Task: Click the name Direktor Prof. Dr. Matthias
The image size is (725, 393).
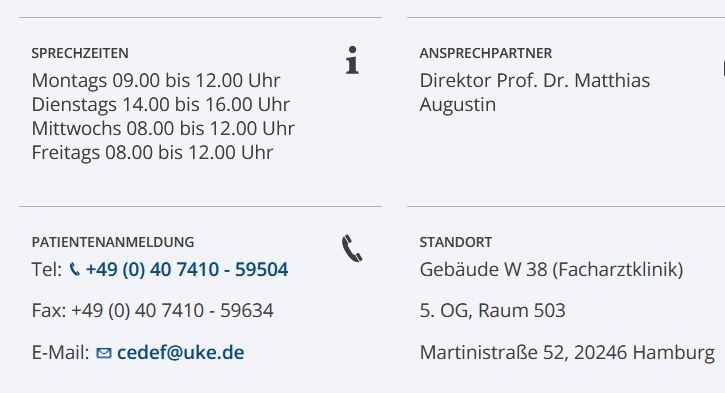Action: [x=535, y=80]
